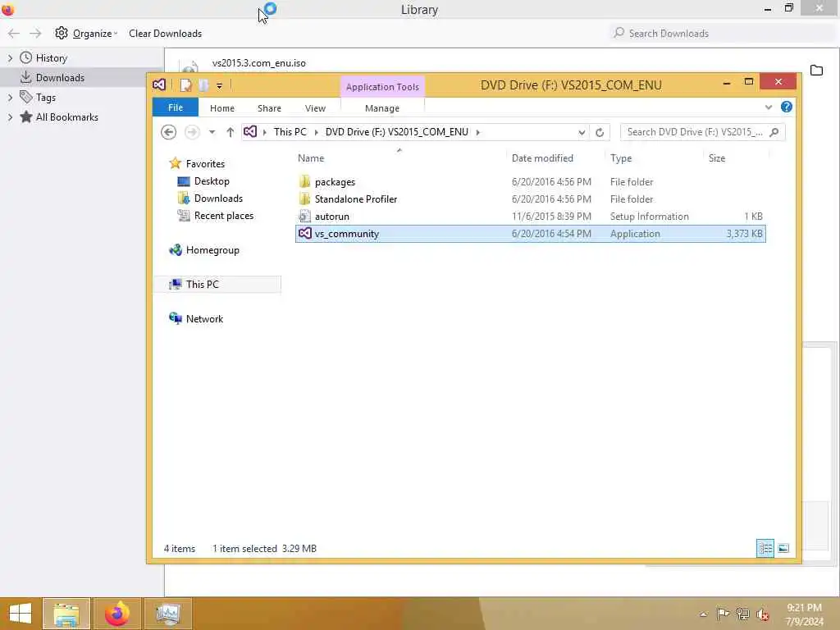The width and height of the screenshot is (840, 630).
Task: Click This PC in the address breadcrumb
Action: coord(290,132)
